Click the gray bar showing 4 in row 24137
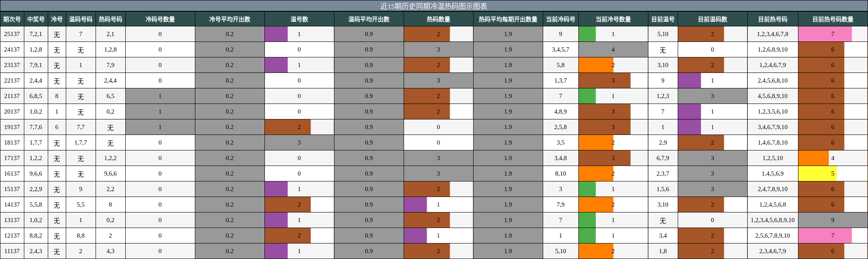This screenshot has height=259, width=868. pyautogui.click(x=613, y=49)
